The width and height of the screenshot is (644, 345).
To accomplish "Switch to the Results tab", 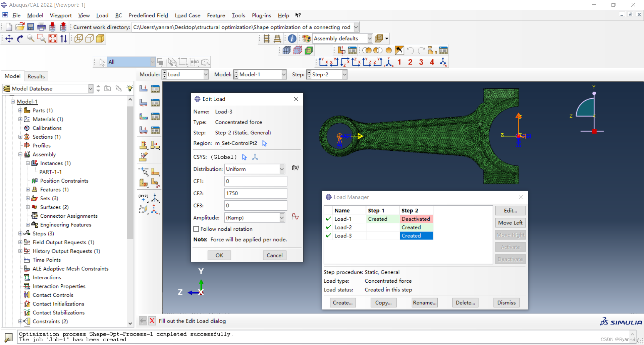I will click(x=36, y=76).
